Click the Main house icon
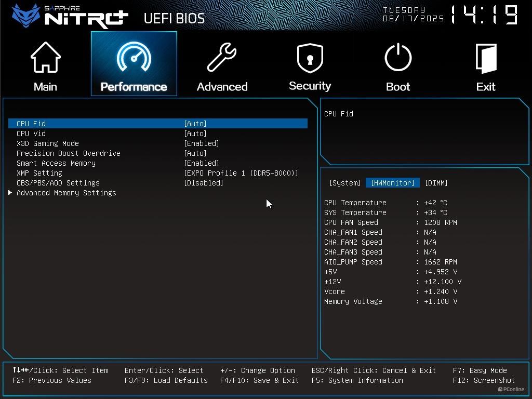The width and height of the screenshot is (532, 399). click(x=46, y=57)
